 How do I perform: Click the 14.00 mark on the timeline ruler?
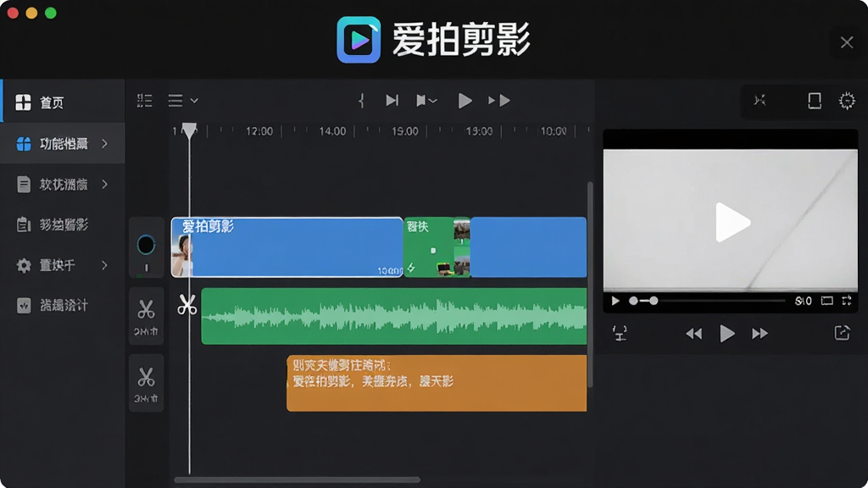click(332, 131)
